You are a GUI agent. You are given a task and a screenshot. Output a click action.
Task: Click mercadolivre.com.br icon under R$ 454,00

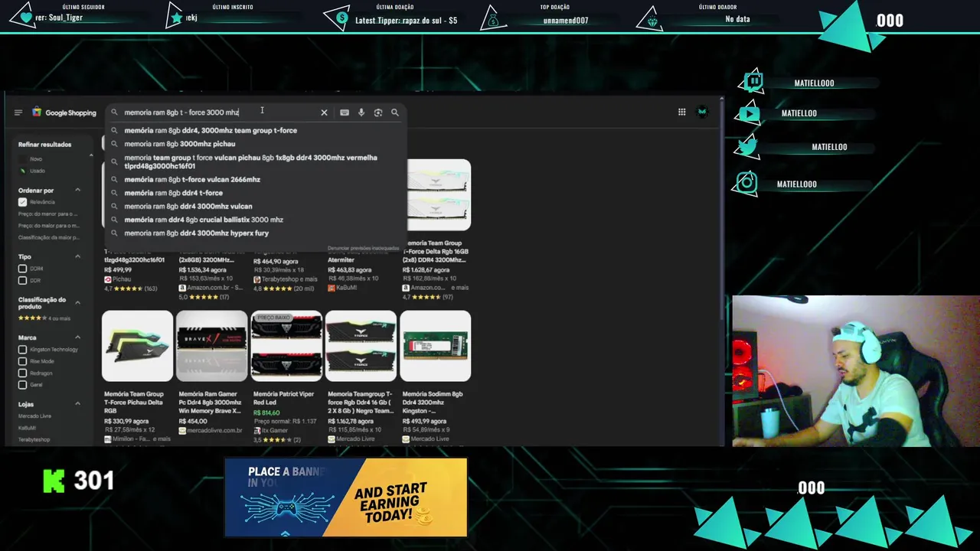tap(182, 431)
